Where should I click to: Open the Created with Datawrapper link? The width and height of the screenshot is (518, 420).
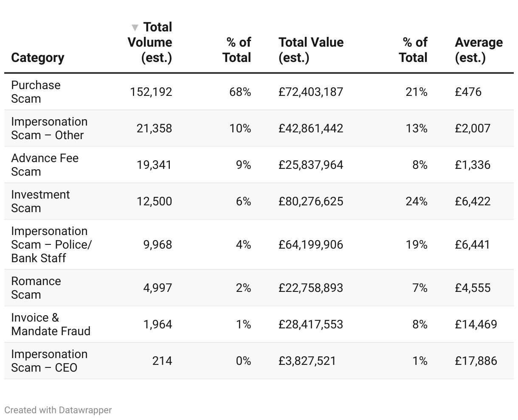coord(58,410)
